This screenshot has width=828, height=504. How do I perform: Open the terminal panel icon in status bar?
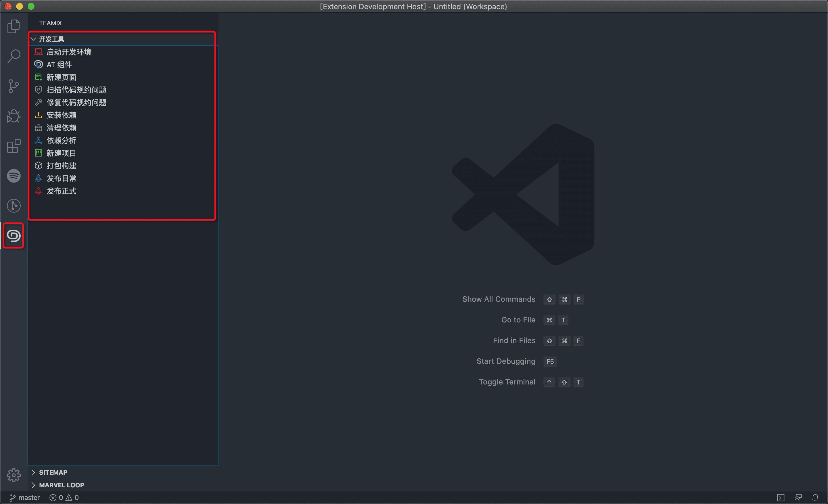(781, 498)
